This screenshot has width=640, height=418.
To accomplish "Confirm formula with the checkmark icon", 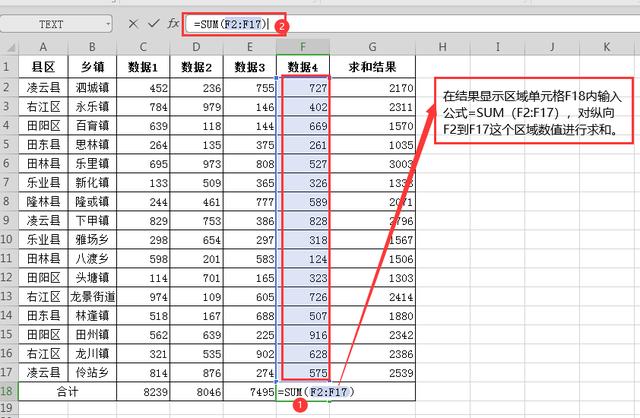I will click(x=153, y=24).
